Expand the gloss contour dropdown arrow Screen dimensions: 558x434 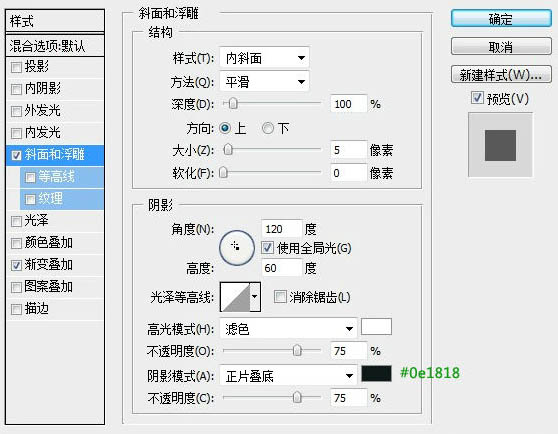[x=255, y=297]
